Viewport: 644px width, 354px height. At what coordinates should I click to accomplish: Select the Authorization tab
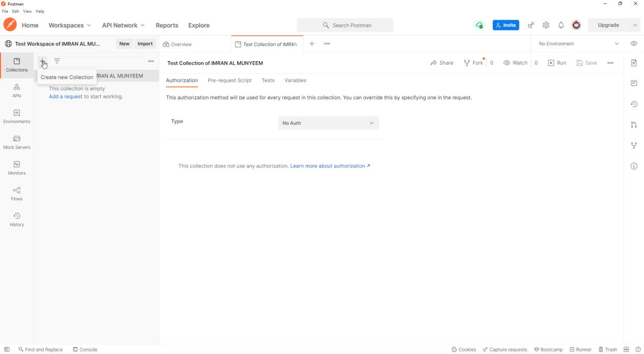point(182,80)
